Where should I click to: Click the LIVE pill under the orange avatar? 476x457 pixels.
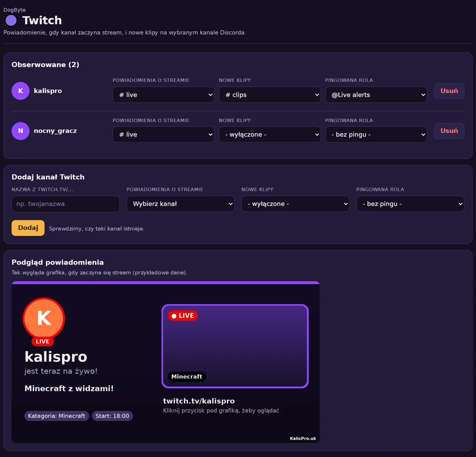(x=43, y=341)
